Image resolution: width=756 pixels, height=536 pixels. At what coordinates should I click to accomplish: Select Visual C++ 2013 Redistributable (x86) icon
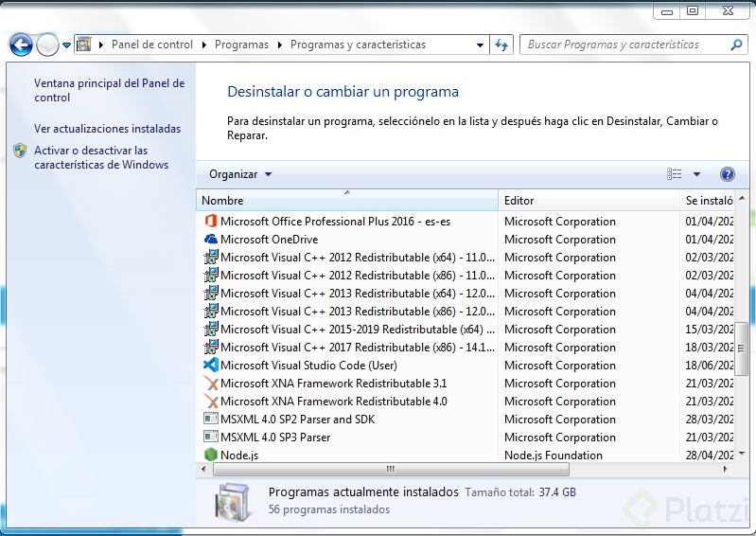click(211, 312)
